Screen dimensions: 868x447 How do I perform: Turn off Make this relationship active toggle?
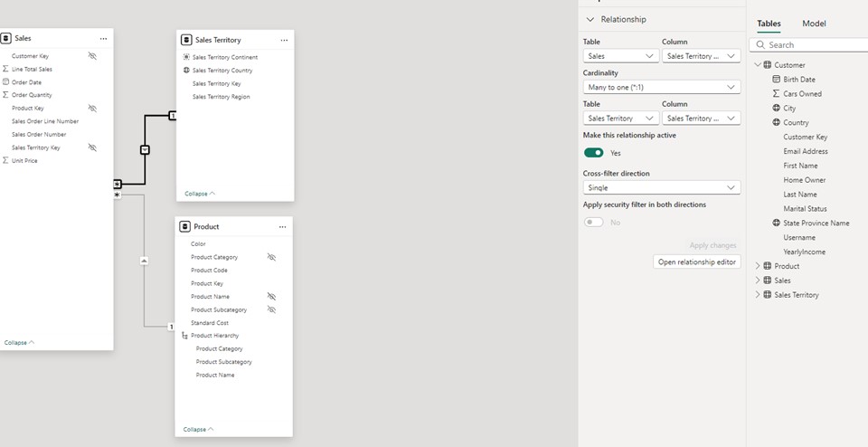coord(593,153)
